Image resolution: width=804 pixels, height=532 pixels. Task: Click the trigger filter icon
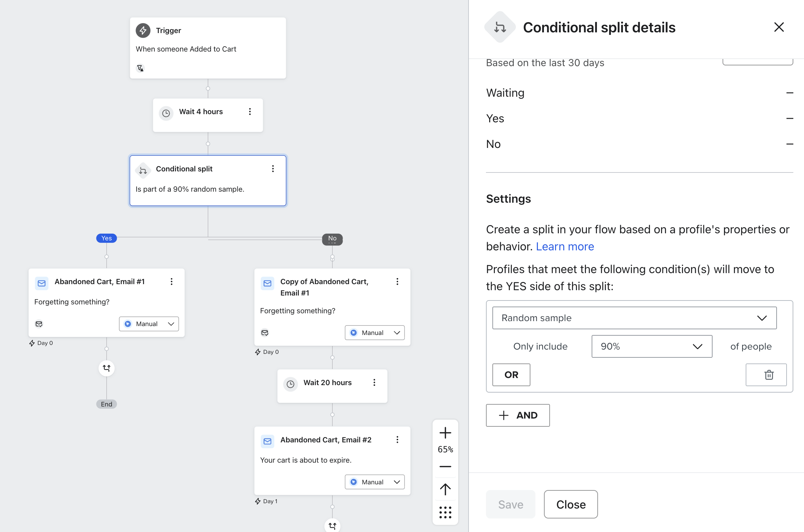tap(140, 68)
